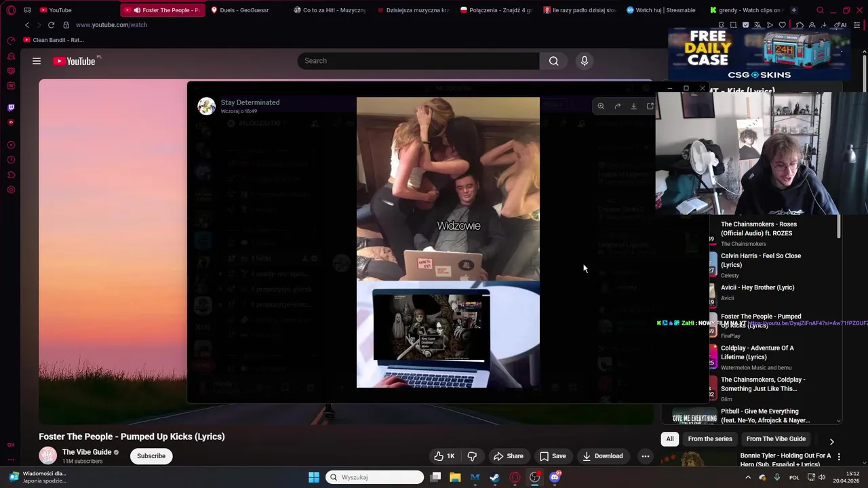The width and height of the screenshot is (868, 488).
Task: Open Discord from the taskbar
Action: (x=555, y=477)
